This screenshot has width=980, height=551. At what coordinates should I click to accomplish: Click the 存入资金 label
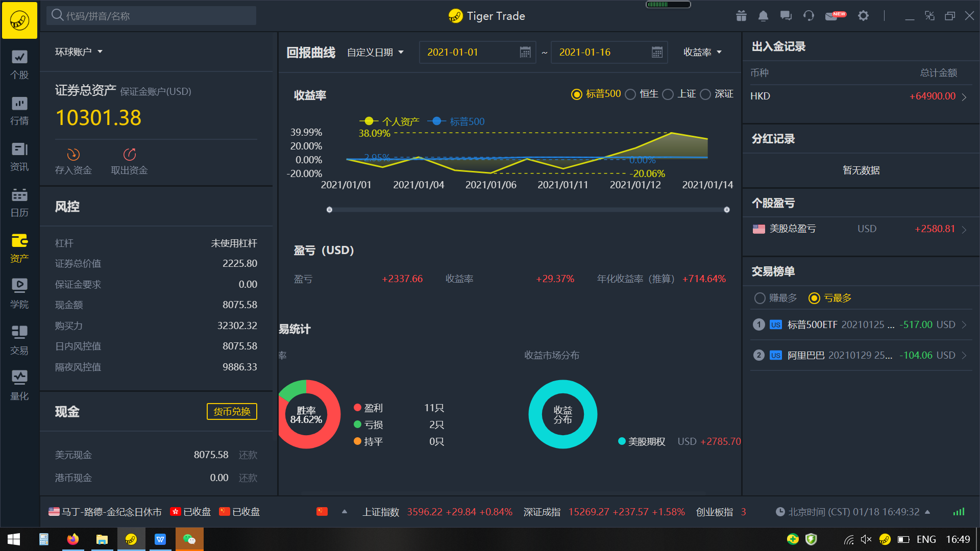[73, 170]
